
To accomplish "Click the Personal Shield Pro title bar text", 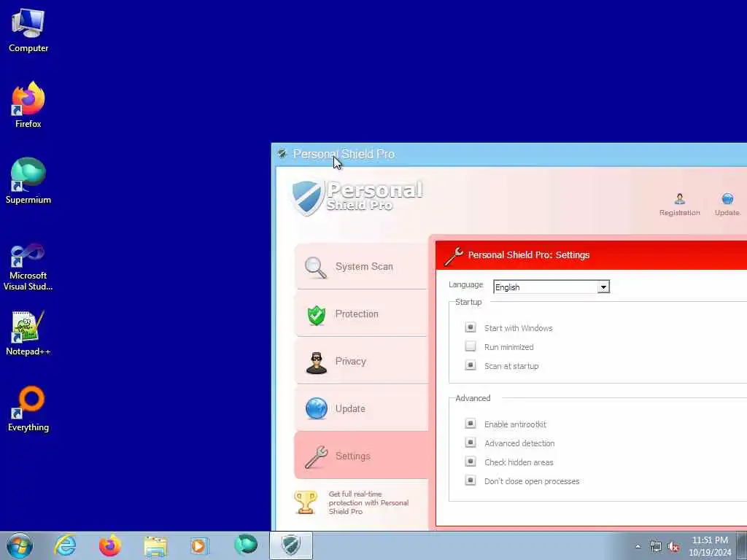I will point(344,155).
